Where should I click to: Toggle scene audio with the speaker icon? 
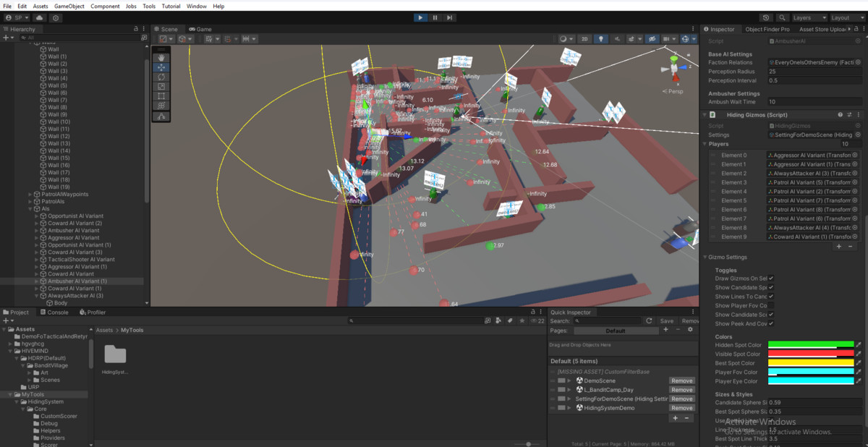coord(618,39)
